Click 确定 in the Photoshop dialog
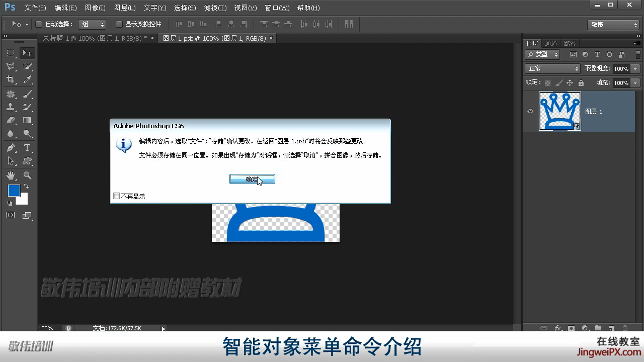 click(252, 179)
